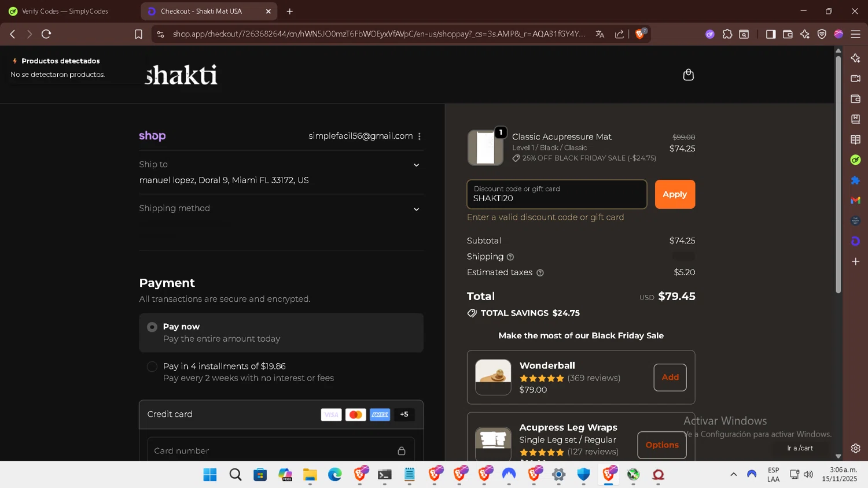Screen dimensions: 868x488
Task: Select Pay in 4 installments option
Action: [x=152, y=367]
